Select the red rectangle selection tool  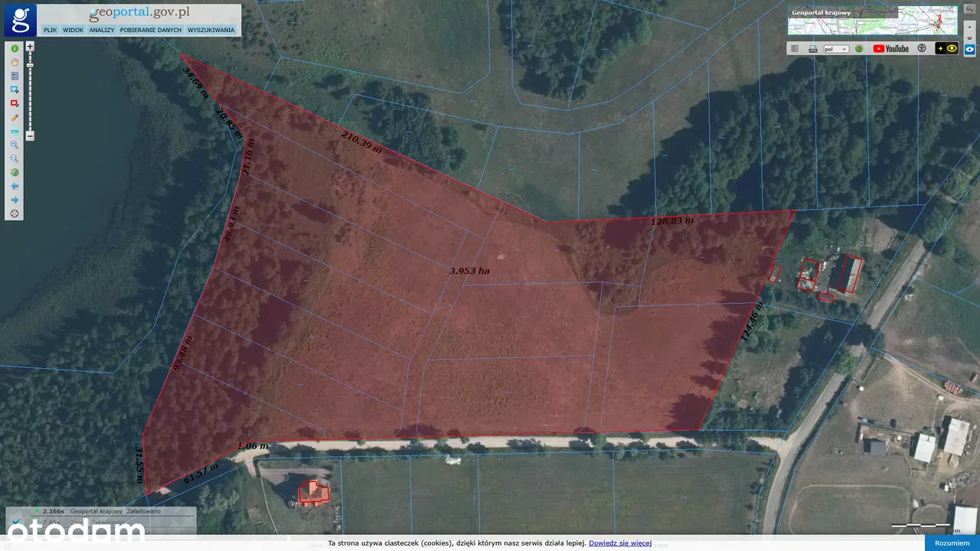pos(15,103)
